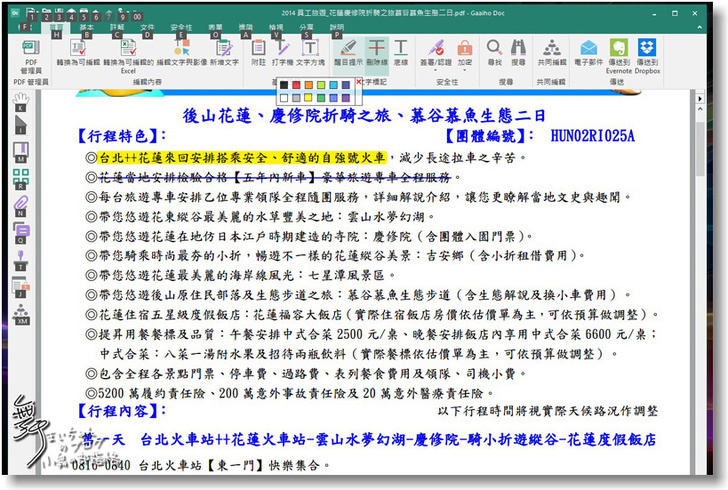Image resolution: width=728 pixels, height=490 pixels.
Task: Pick the white color swatch
Action: (284, 98)
